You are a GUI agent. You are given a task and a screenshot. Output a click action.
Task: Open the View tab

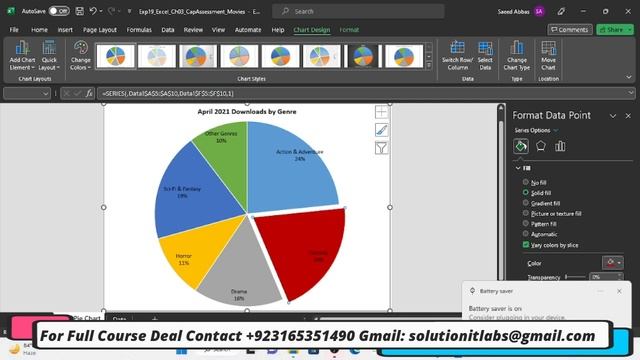[218, 30]
